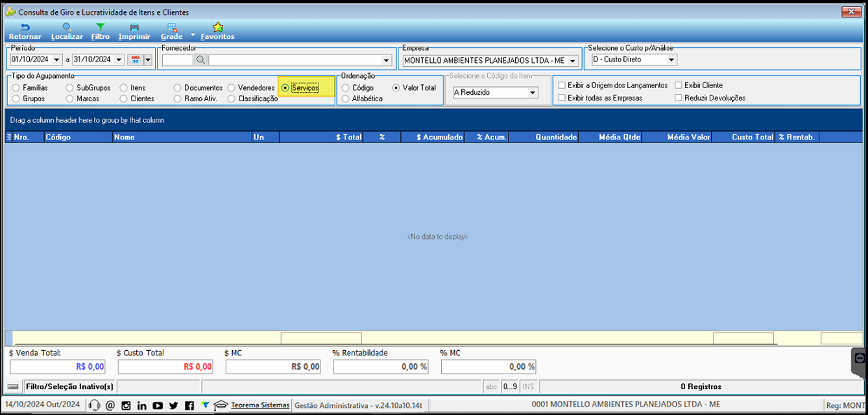
Task: Select the Famílias grouping option
Action: (16, 88)
